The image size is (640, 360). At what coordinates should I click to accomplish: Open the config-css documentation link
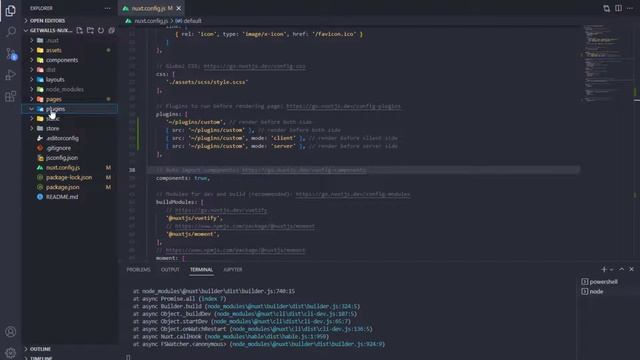tap(254, 66)
